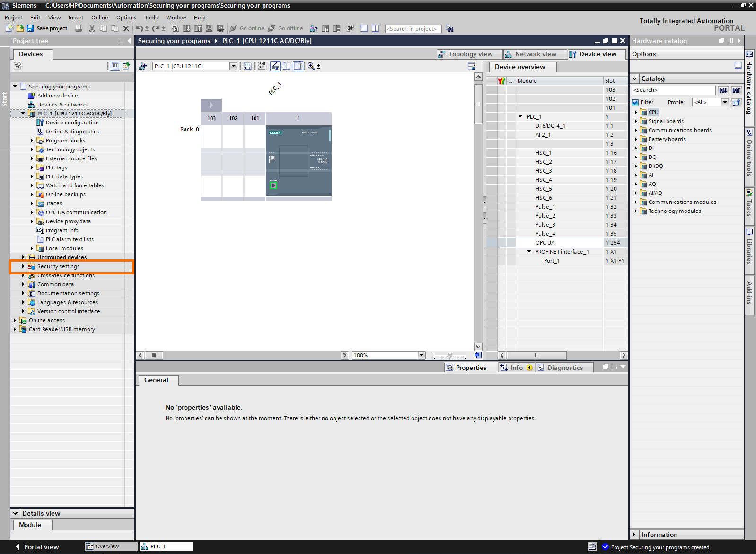Click the zoom slider in device view
This screenshot has height=554, width=756.
[450, 355]
